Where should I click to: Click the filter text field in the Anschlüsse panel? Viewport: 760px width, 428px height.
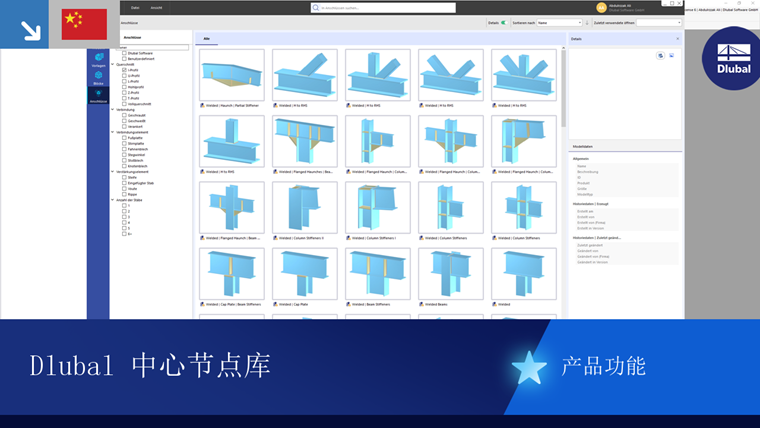pos(153,48)
